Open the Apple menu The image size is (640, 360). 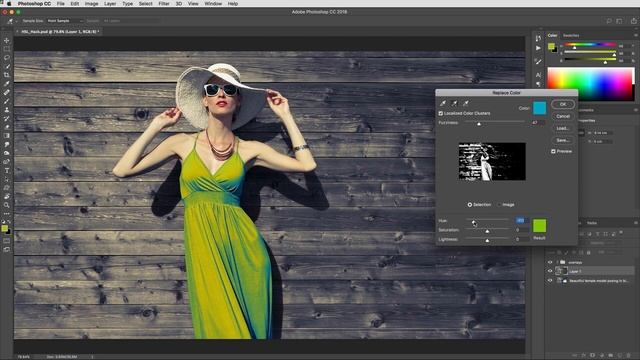click(x=9, y=4)
